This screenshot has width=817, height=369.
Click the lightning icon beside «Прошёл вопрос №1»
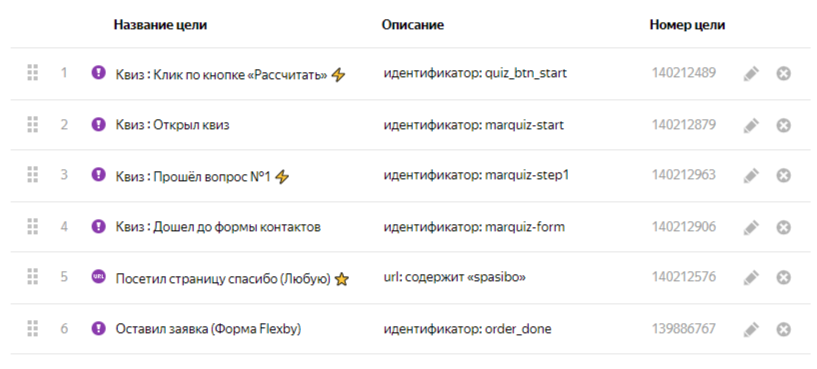(x=282, y=177)
